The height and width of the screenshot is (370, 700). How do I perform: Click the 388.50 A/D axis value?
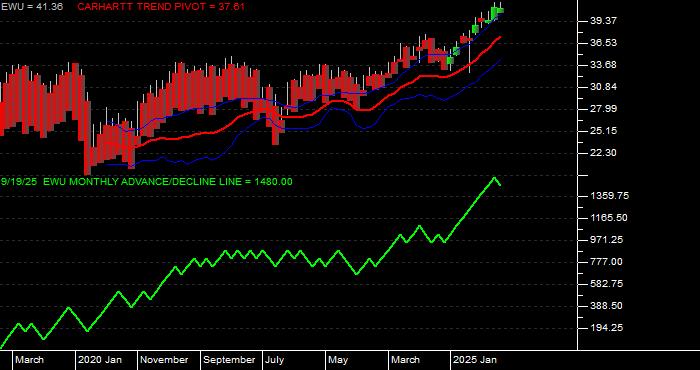click(606, 306)
